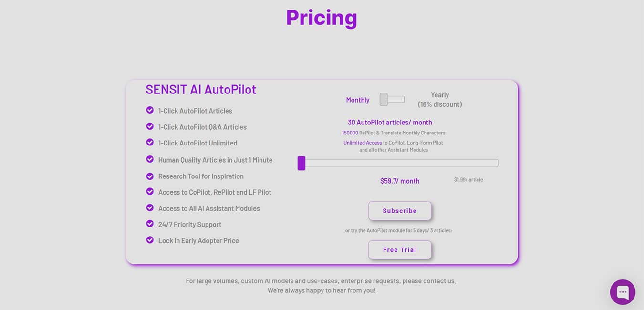
Task: Click the SENSIT AI AutoPilot plan title
Action: 201,90
